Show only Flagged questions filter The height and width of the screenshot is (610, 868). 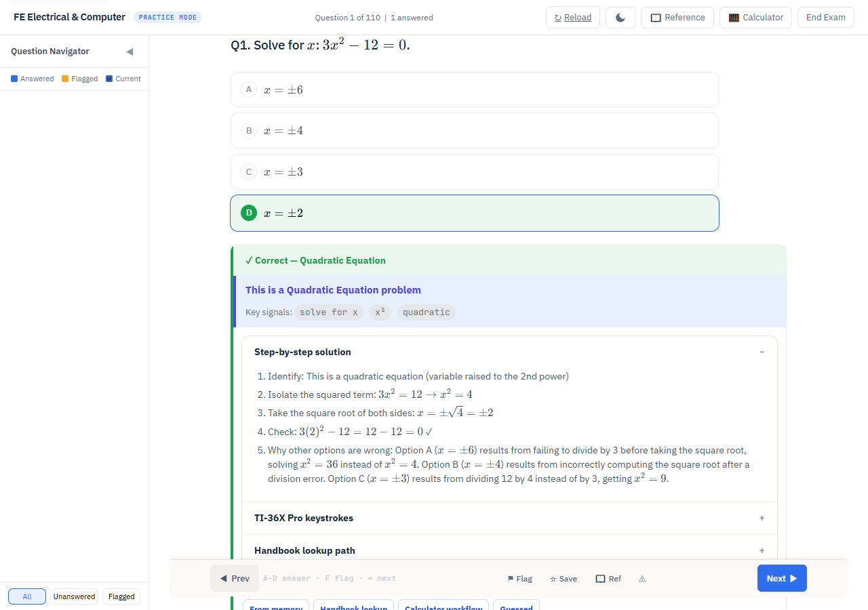point(121,596)
